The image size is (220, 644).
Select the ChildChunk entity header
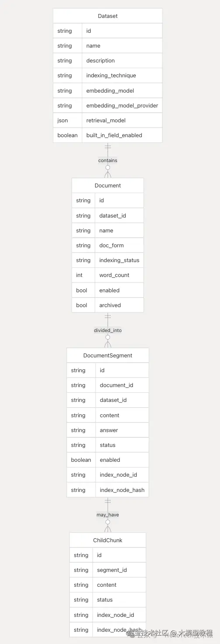point(108,540)
